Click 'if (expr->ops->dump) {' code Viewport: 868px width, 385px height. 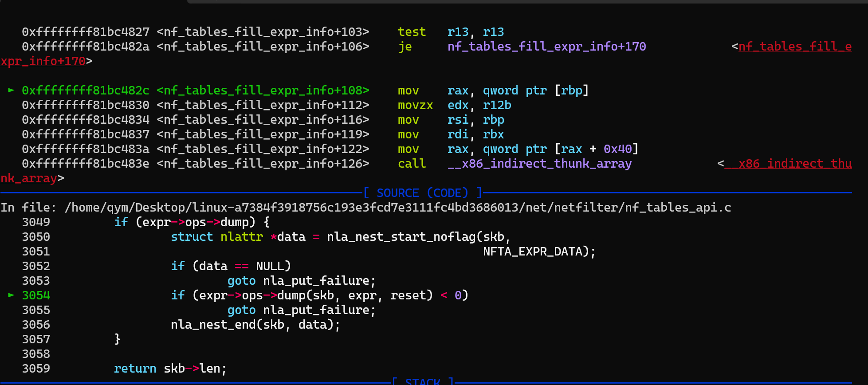pyautogui.click(x=192, y=222)
